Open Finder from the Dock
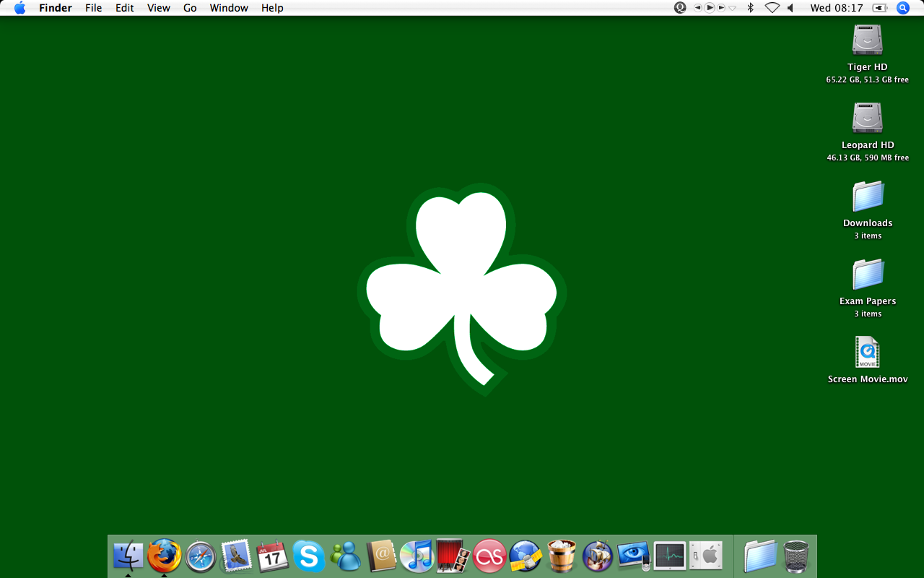 pos(128,556)
